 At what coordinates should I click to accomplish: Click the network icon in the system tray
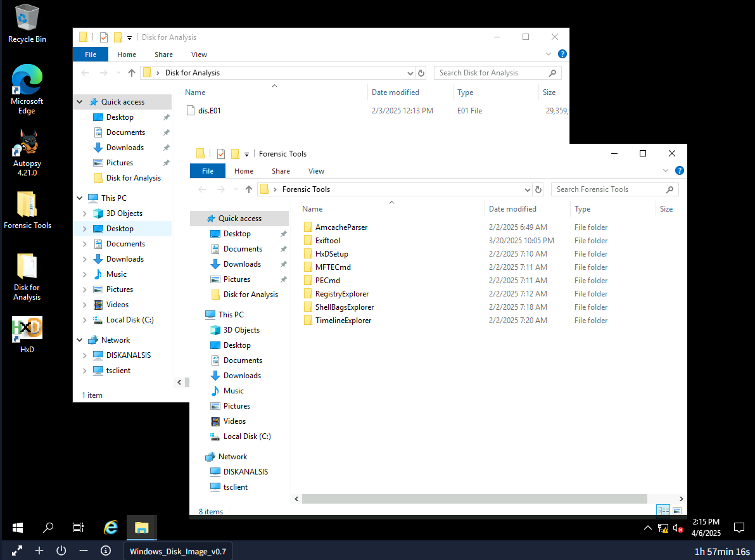[663, 527]
